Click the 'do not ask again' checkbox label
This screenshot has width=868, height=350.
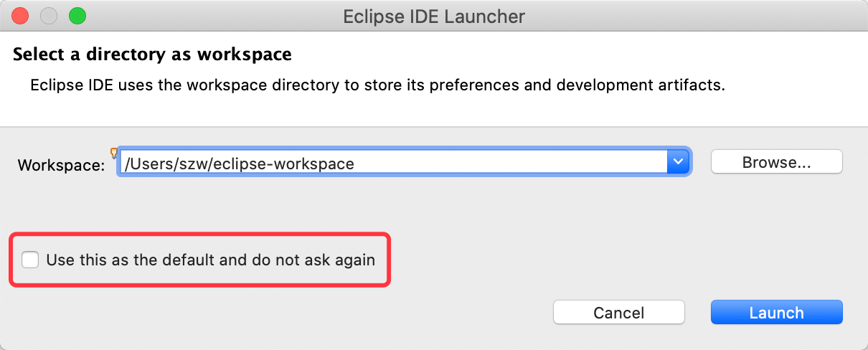coord(211,260)
